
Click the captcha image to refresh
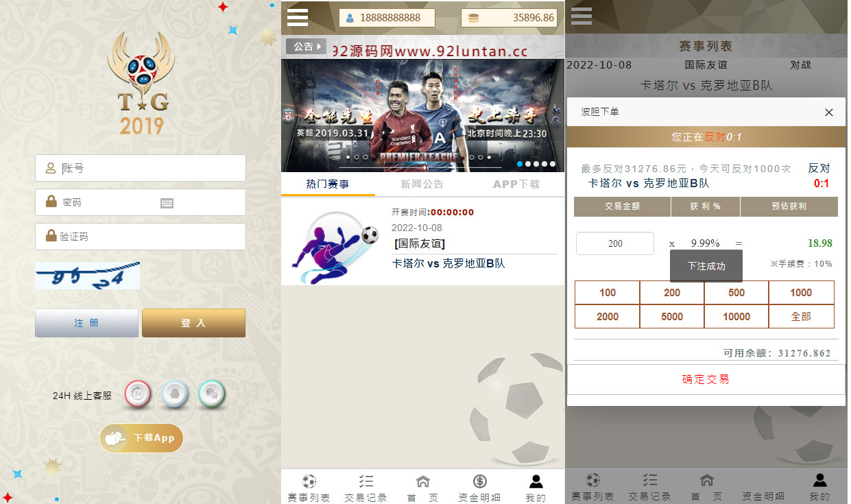click(88, 276)
